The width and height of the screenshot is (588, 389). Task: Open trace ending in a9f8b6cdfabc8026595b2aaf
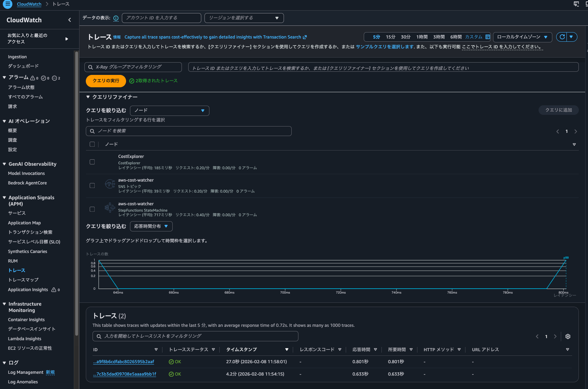(124, 362)
